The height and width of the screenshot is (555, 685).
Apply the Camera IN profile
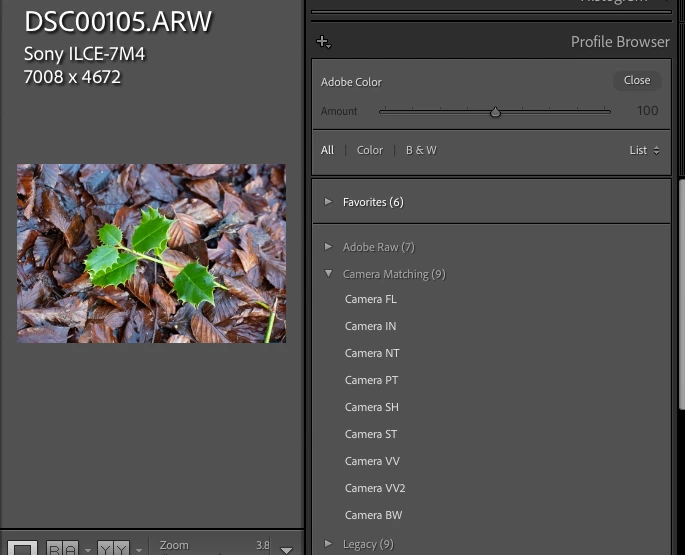pos(370,326)
